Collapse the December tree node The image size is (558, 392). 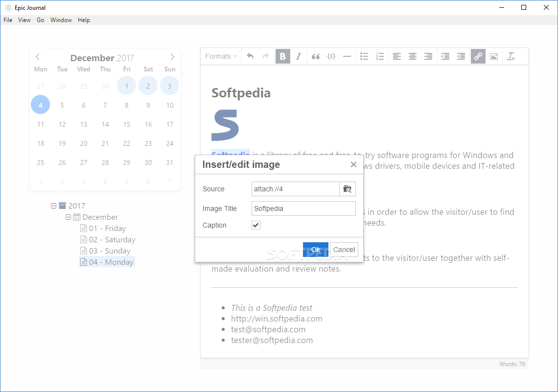coord(69,217)
